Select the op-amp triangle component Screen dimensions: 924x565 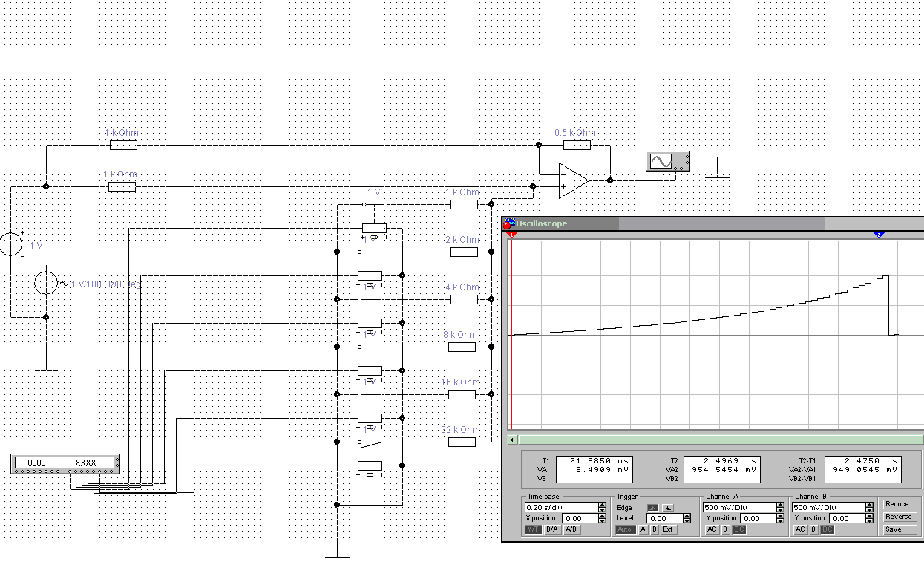(x=573, y=180)
